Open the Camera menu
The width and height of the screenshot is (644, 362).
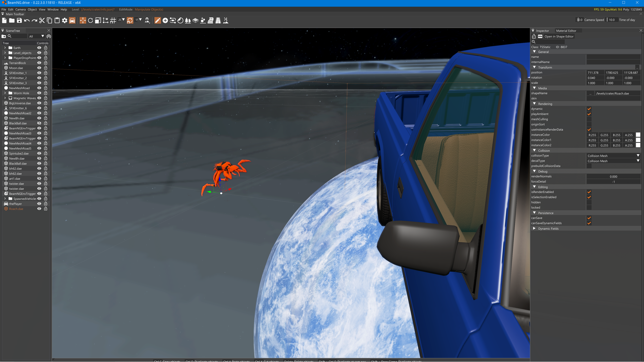(20, 10)
